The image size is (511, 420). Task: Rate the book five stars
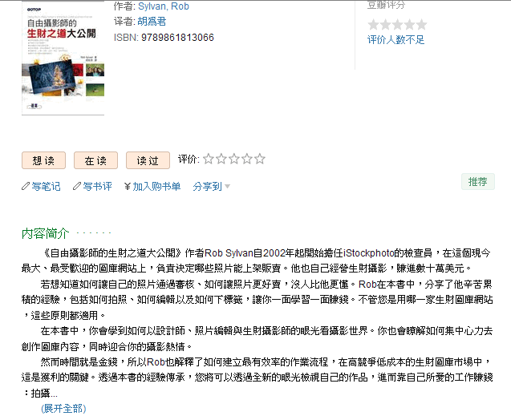click(260, 159)
